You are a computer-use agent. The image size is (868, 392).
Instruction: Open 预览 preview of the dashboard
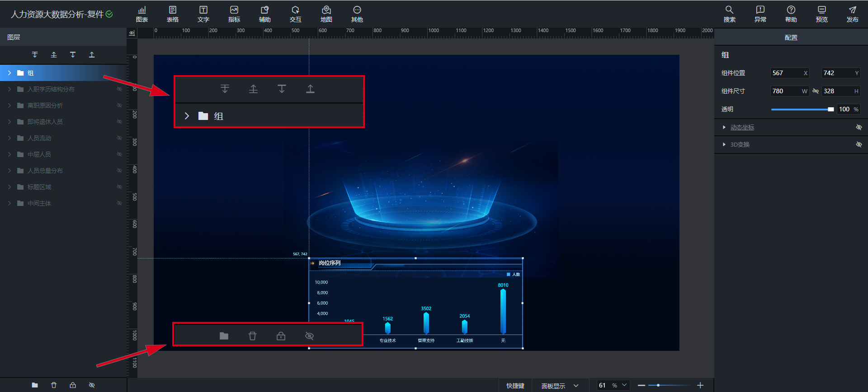[821, 14]
